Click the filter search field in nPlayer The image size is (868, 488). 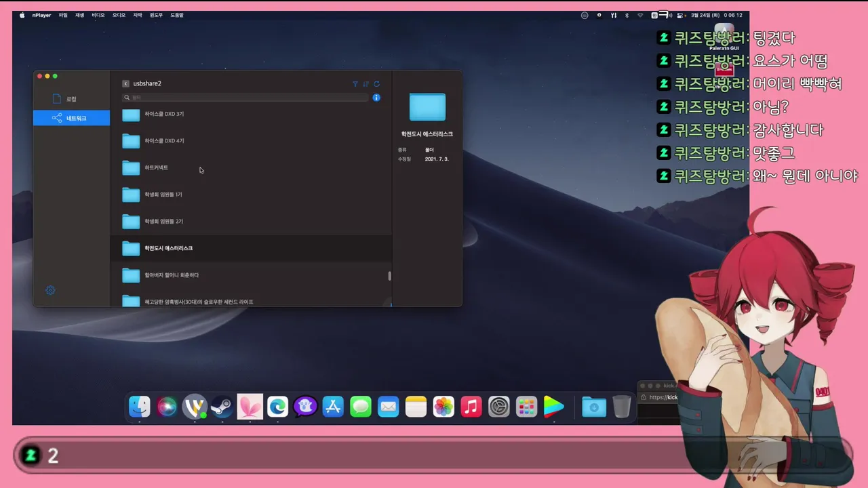[x=245, y=98]
